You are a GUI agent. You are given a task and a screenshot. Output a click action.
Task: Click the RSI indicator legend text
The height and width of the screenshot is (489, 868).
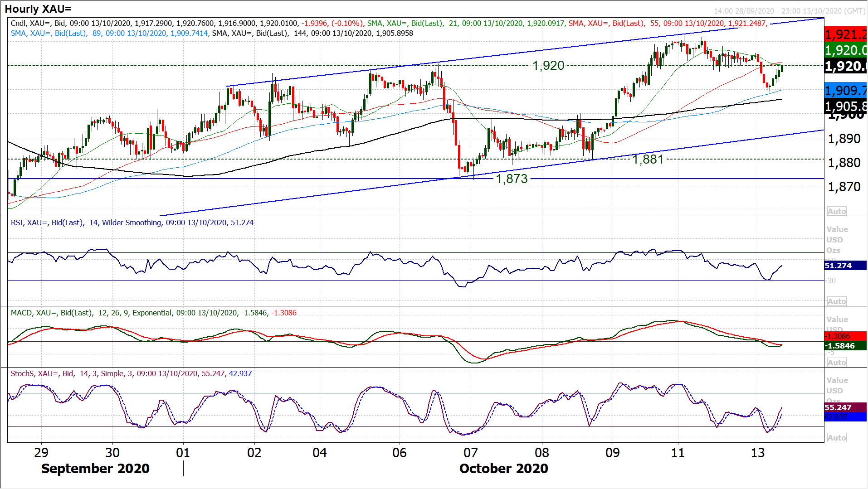click(x=132, y=223)
